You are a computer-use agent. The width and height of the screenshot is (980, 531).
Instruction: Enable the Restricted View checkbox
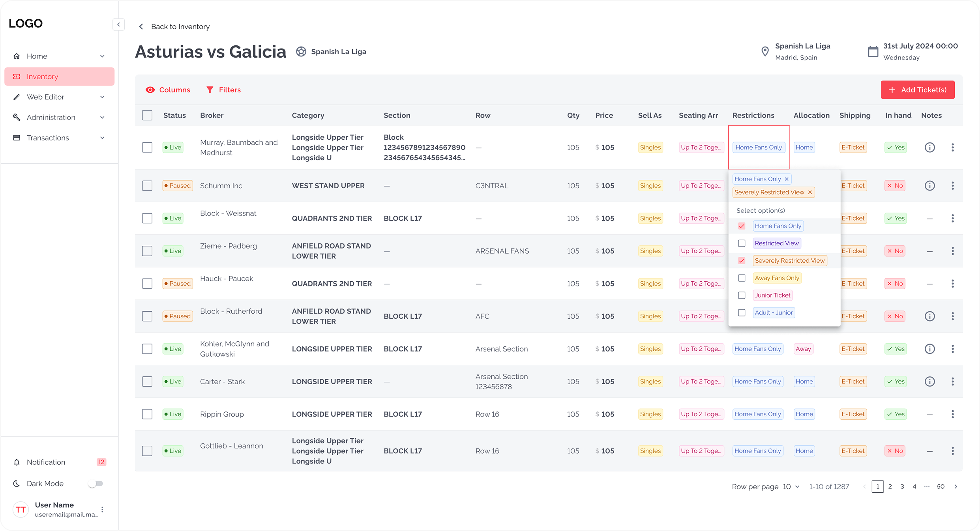[x=742, y=243]
